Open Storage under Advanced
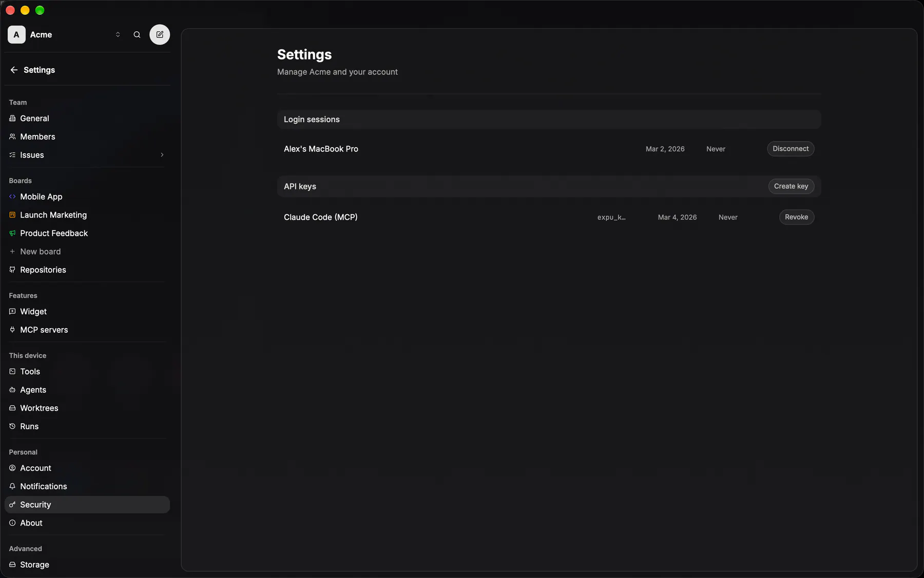Viewport: 924px width, 578px height. (x=87, y=565)
